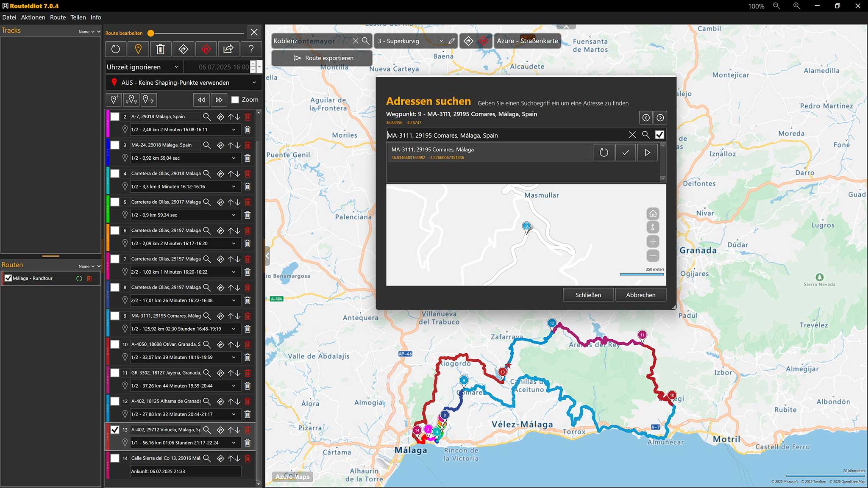Jump backward with the rewind button
868x488 pixels.
201,100
